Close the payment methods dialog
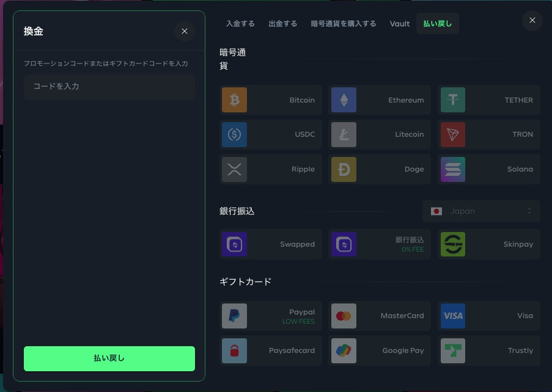 click(532, 20)
